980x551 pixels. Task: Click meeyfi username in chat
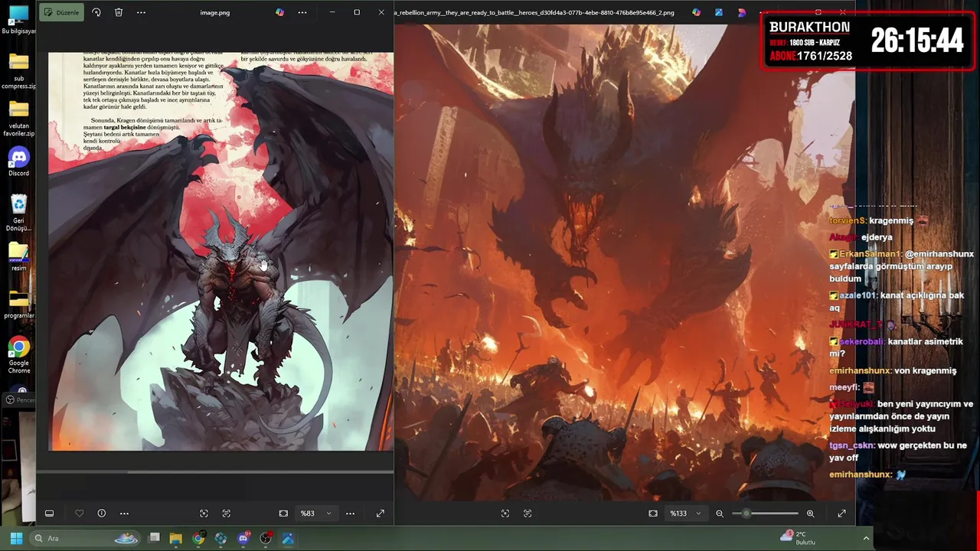tap(844, 387)
